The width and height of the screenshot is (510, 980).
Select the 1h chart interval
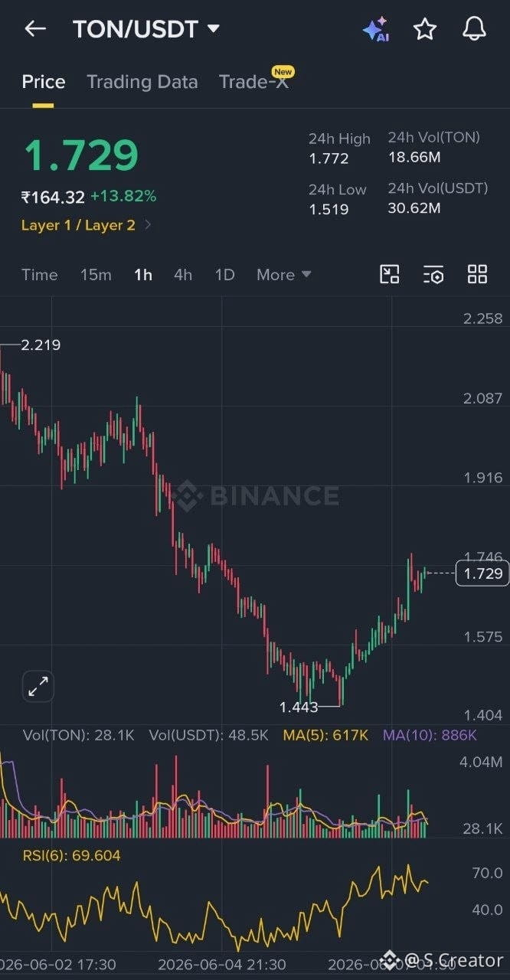click(x=143, y=274)
